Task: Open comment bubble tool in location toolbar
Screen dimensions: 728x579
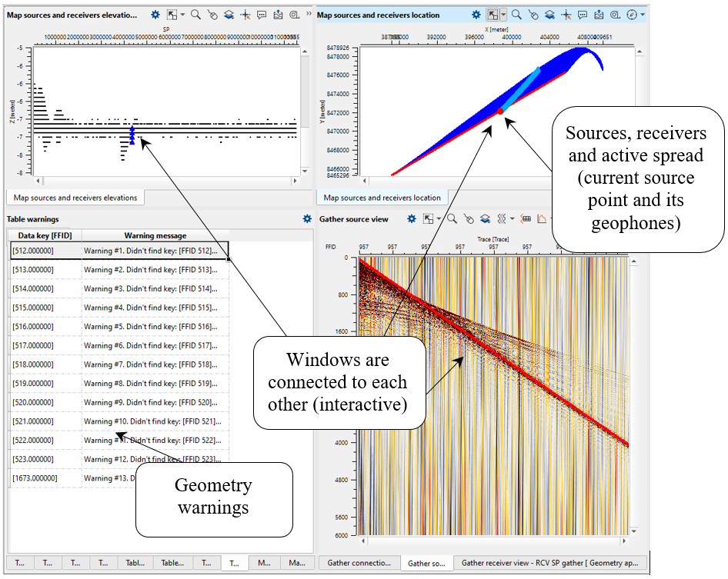Action: [x=583, y=15]
